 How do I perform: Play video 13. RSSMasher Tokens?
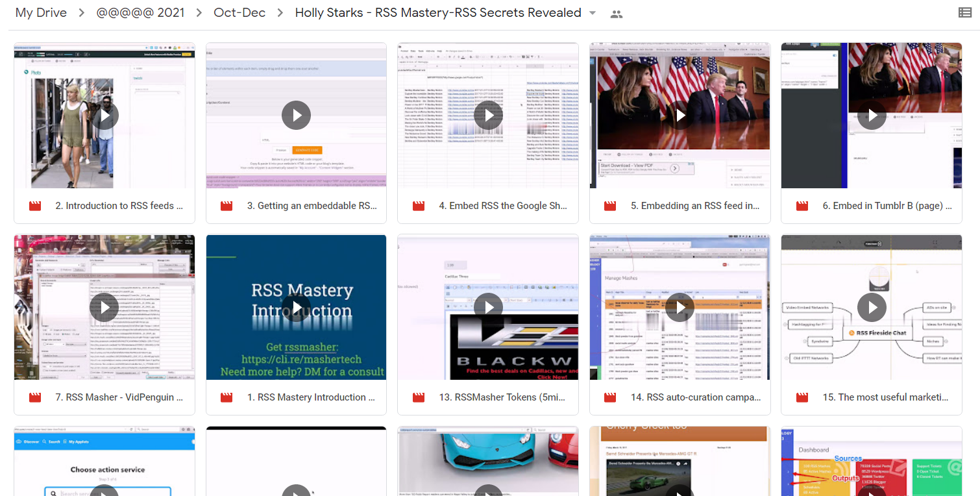[488, 307]
